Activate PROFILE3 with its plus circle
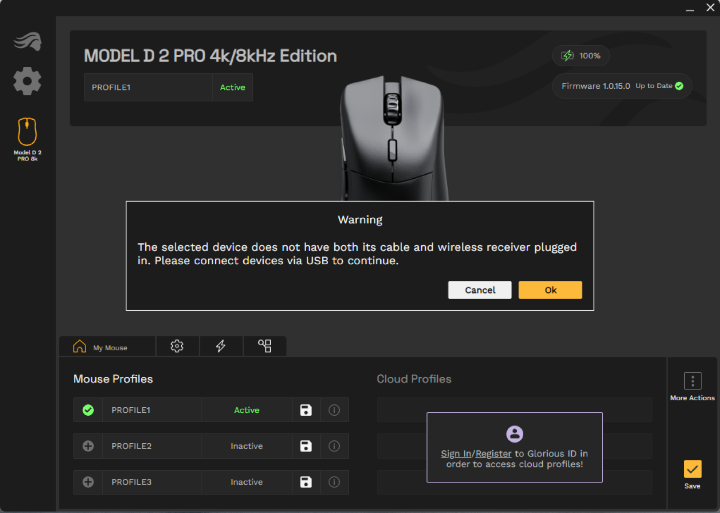Image resolution: width=720 pixels, height=513 pixels. [88, 482]
